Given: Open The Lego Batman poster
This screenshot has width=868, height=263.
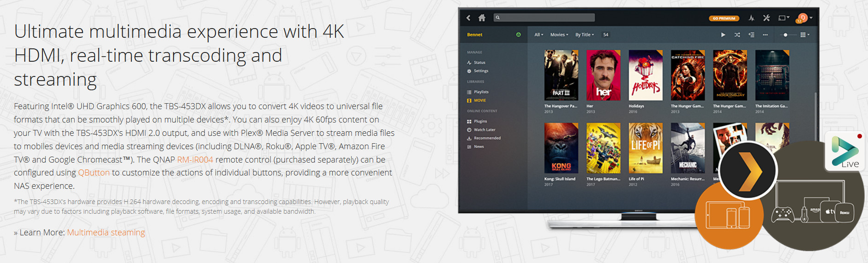Looking at the screenshot, I should [x=603, y=148].
